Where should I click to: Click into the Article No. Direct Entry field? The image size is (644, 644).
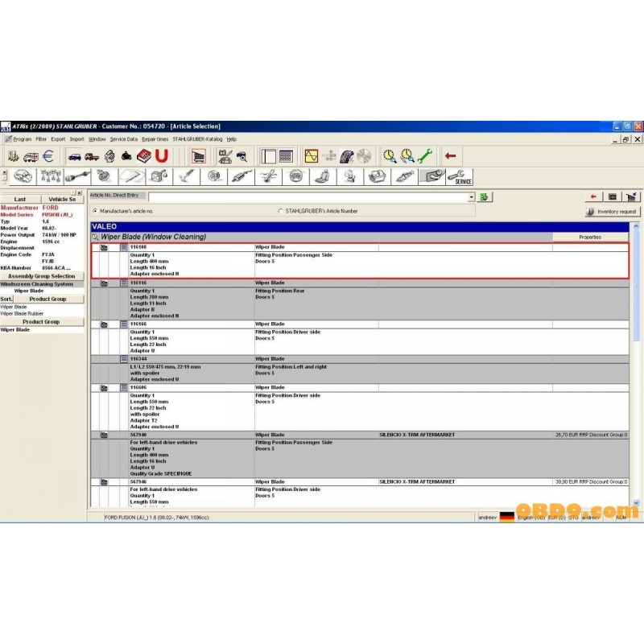308,197
